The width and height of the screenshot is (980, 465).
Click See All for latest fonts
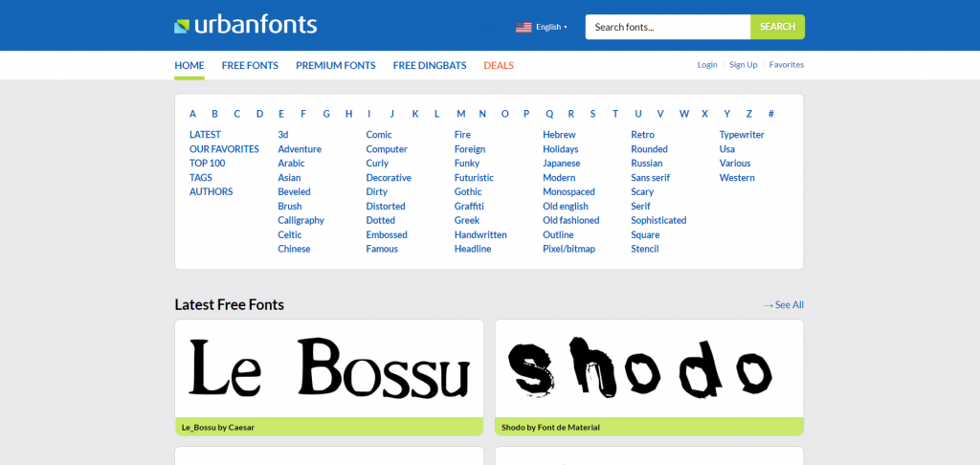point(784,305)
